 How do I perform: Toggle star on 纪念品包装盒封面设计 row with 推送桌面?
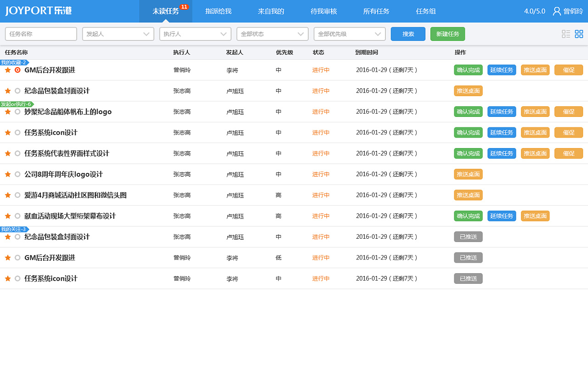pos(8,91)
